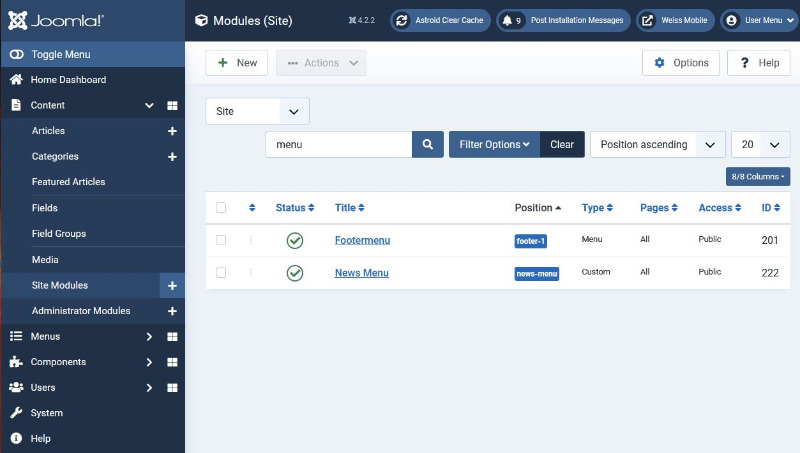Open Home Dashboard
Screen dimensions: 800x453
pyautogui.click(x=68, y=80)
